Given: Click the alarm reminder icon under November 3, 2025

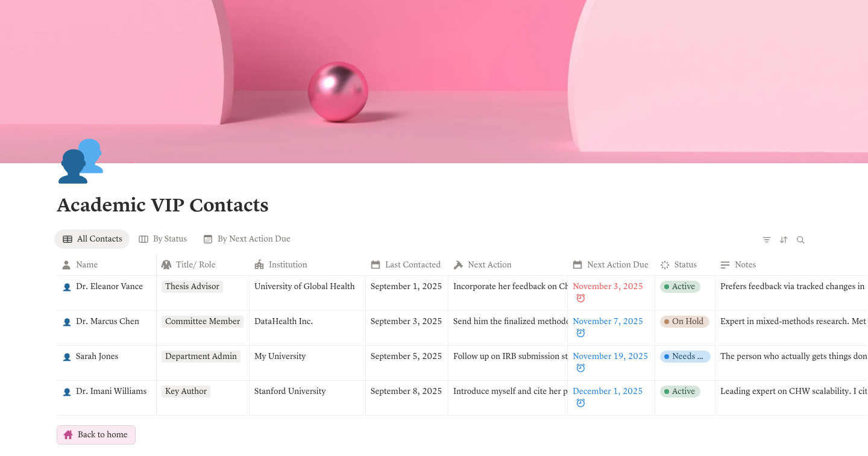Looking at the screenshot, I should [580, 298].
